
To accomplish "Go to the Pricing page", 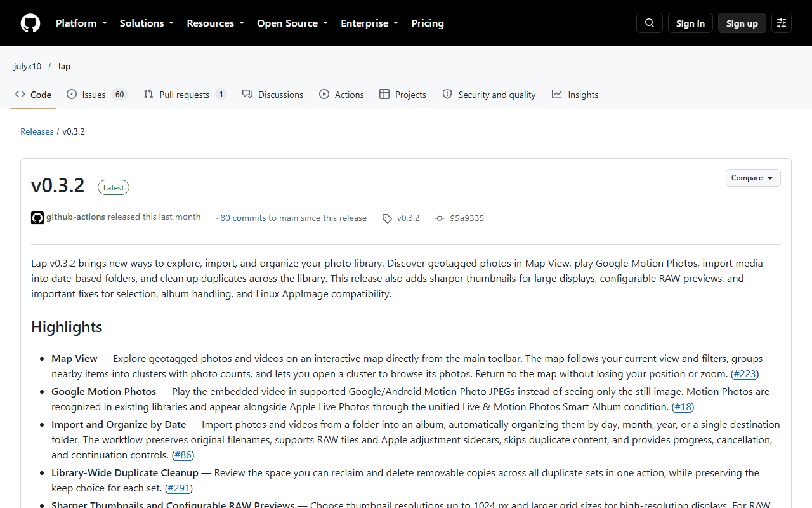I will [x=428, y=23].
